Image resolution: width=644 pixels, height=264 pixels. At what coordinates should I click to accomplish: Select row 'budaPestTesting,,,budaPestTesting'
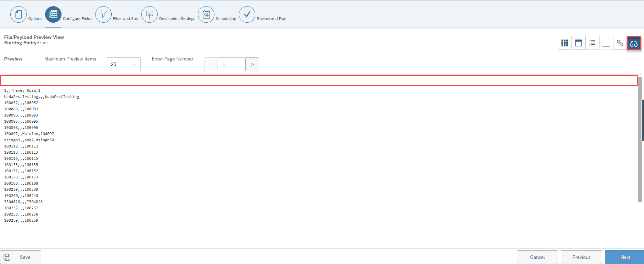(x=42, y=97)
